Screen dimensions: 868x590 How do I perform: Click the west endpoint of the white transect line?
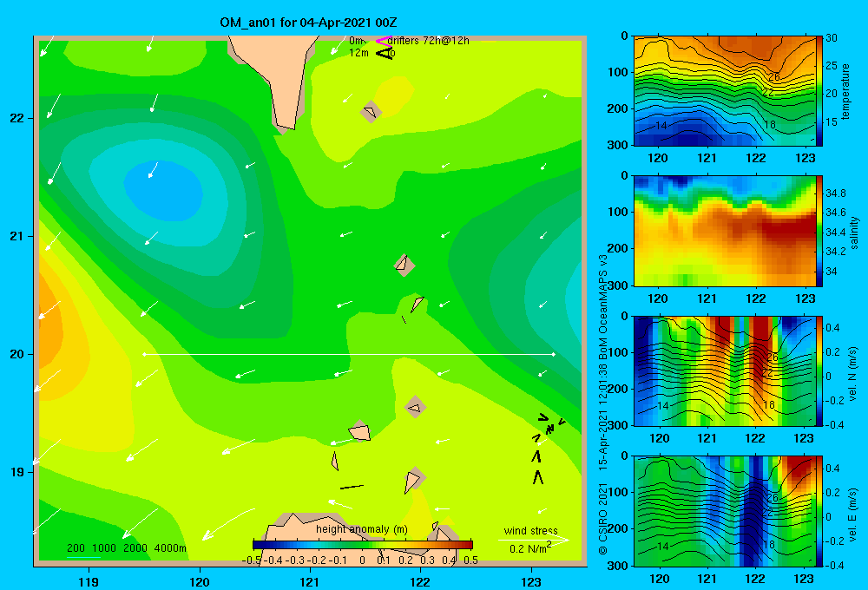(x=144, y=354)
